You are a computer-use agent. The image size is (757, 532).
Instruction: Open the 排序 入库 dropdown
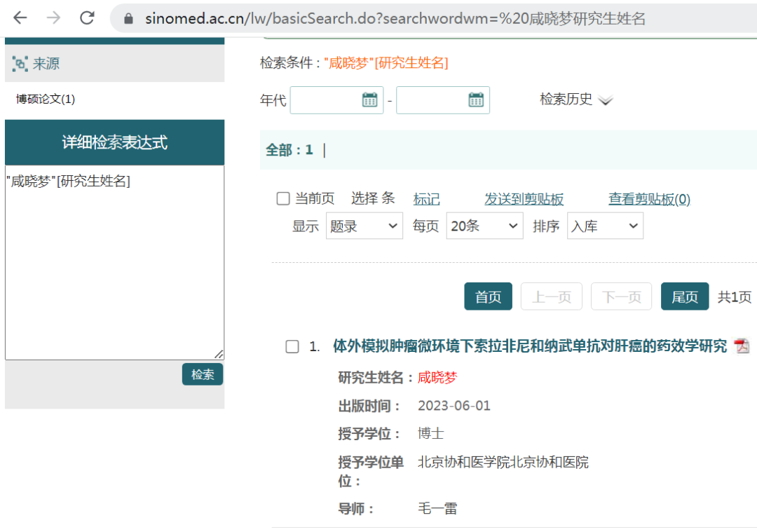pos(604,226)
